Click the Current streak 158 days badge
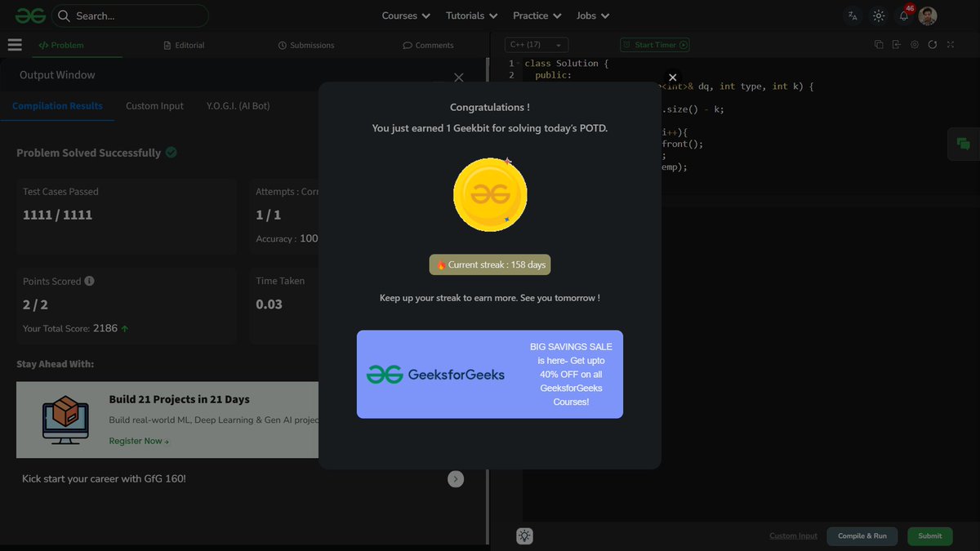The image size is (980, 551). tap(490, 264)
